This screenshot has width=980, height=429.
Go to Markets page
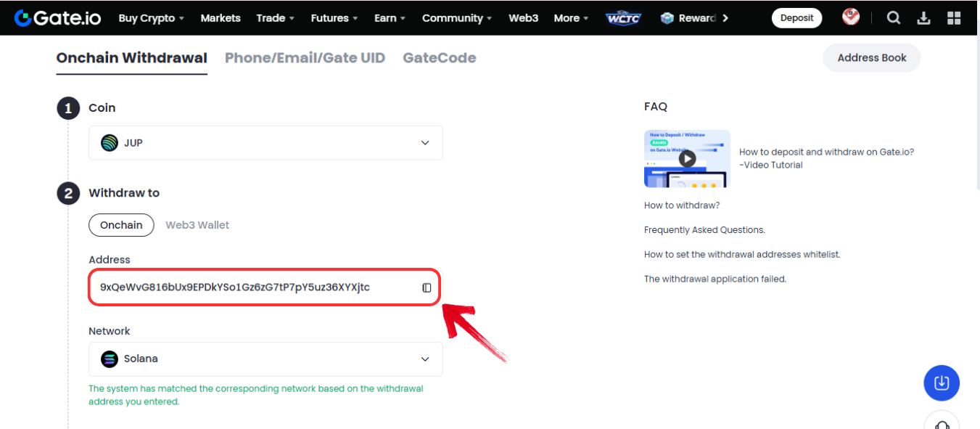pyautogui.click(x=221, y=18)
